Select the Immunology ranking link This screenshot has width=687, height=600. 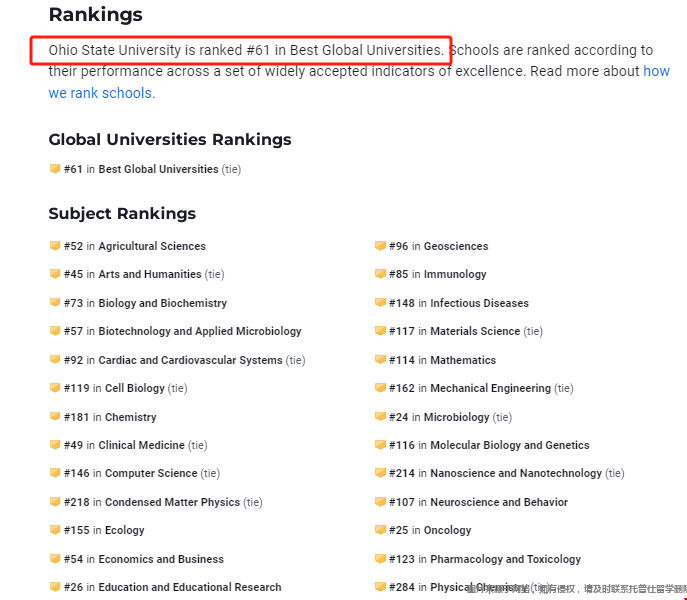pos(455,274)
